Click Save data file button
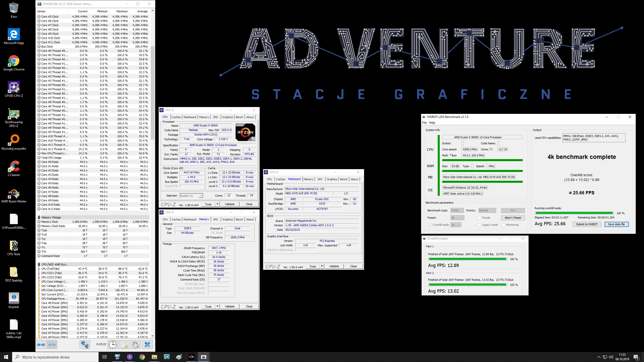Screen dimensions: 644x362 coord(616,224)
